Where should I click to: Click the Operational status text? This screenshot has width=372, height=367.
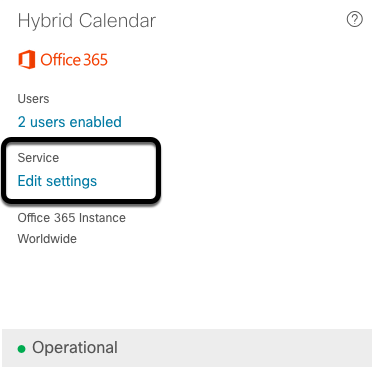[x=75, y=348]
